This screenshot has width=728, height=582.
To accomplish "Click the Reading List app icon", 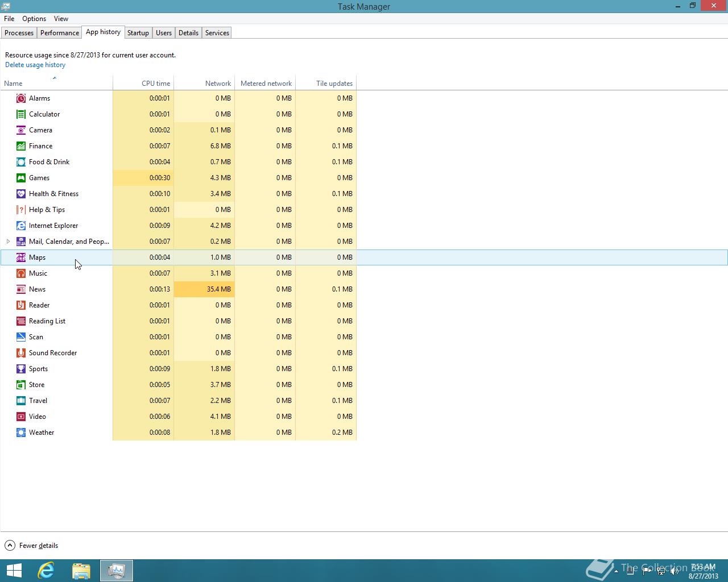I will pos(21,321).
